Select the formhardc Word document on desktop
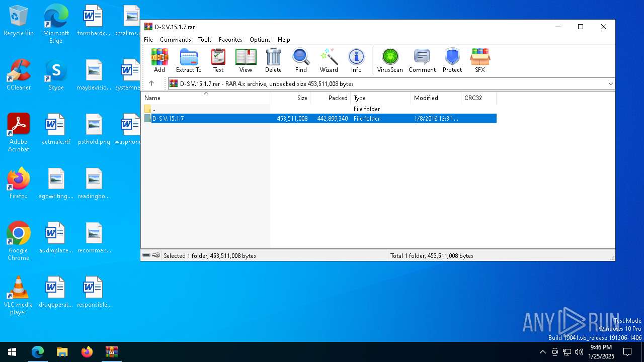This screenshot has height=362, width=644. pos(94,21)
